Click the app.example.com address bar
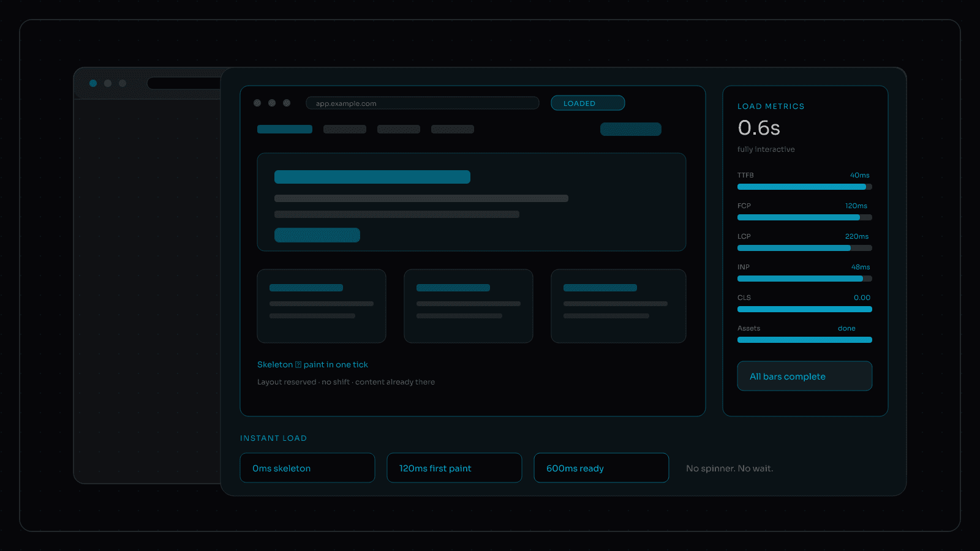Viewport: 980px width, 551px height. point(423,103)
